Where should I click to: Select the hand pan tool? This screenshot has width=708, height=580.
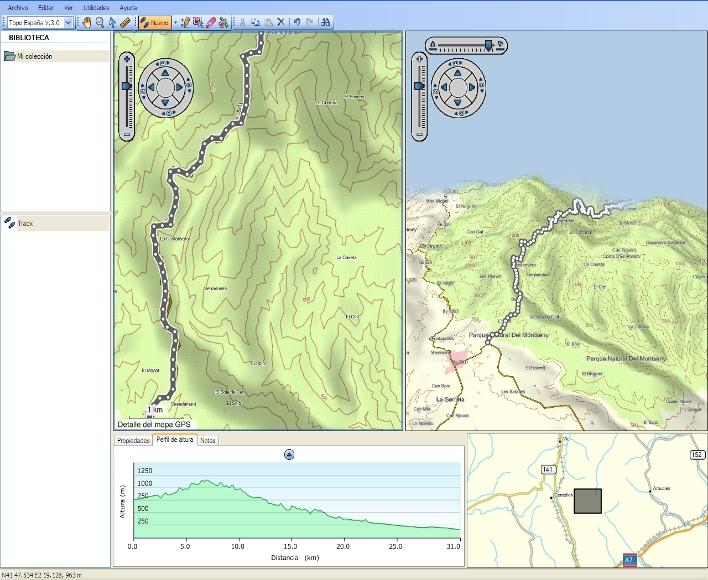pos(86,21)
